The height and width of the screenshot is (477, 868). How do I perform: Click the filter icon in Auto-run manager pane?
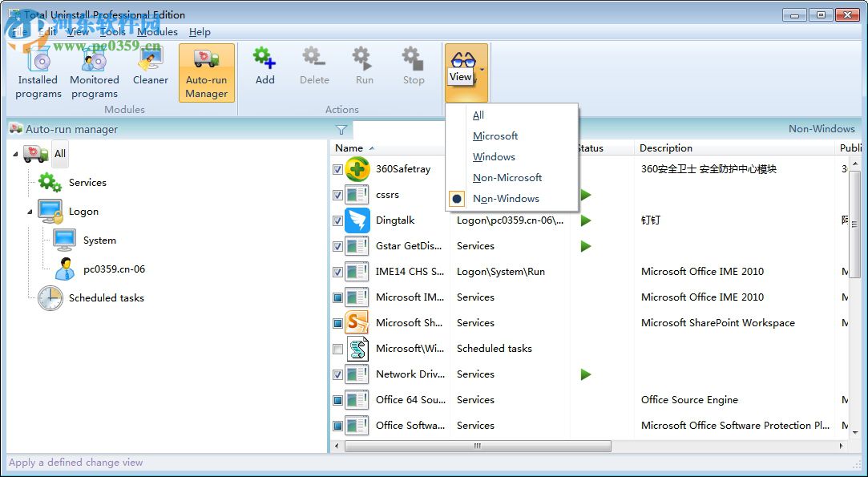(341, 129)
